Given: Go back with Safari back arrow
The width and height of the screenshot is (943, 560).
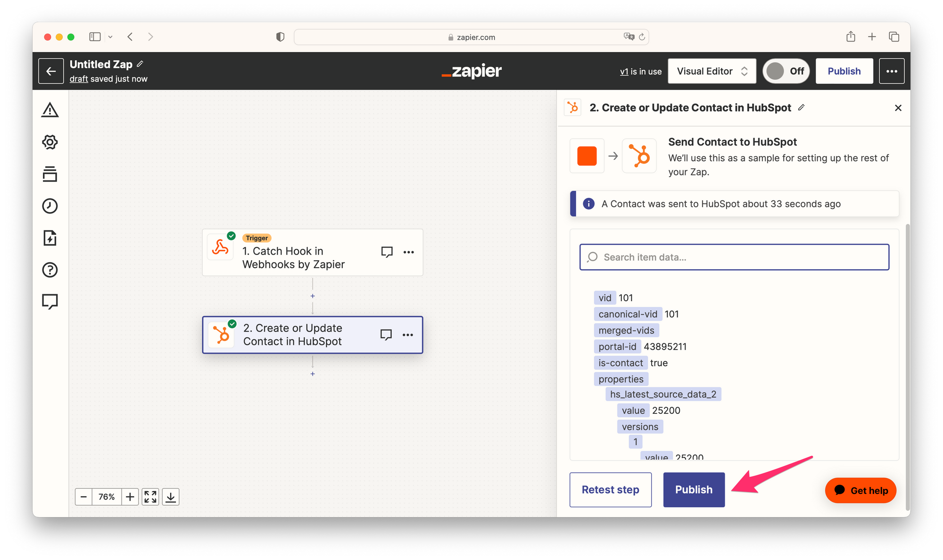Looking at the screenshot, I should coord(130,37).
